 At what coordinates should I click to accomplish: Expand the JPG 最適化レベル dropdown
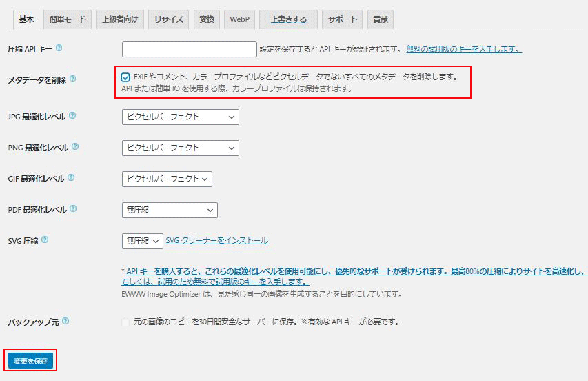180,117
